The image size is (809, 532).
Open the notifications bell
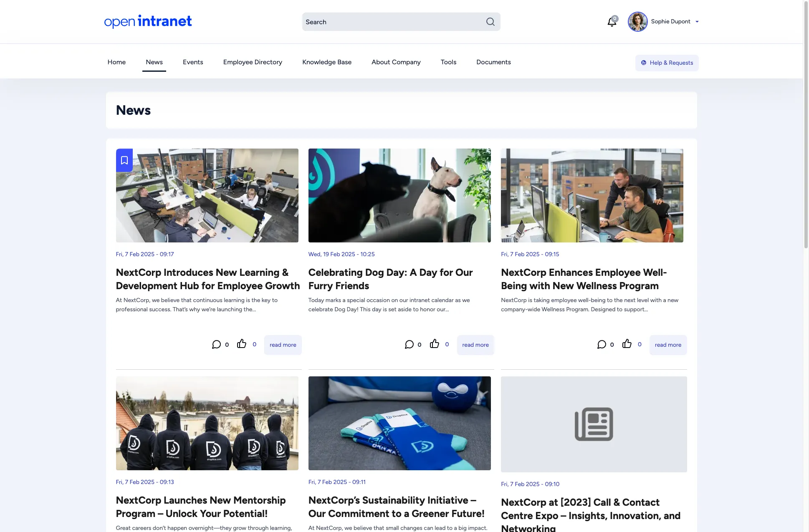pyautogui.click(x=612, y=22)
